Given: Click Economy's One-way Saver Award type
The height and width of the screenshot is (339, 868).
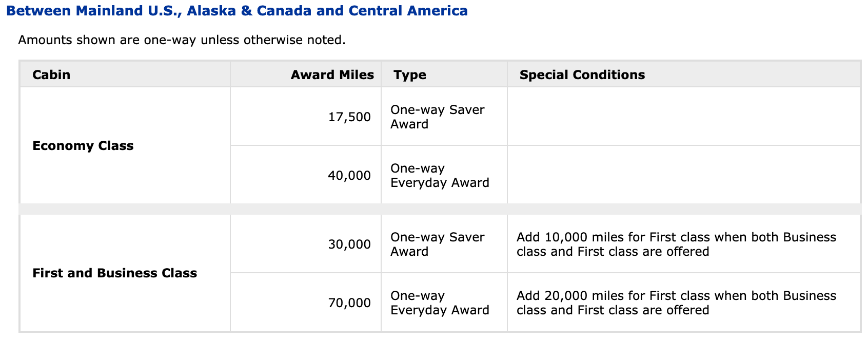Looking at the screenshot, I should pos(437,117).
